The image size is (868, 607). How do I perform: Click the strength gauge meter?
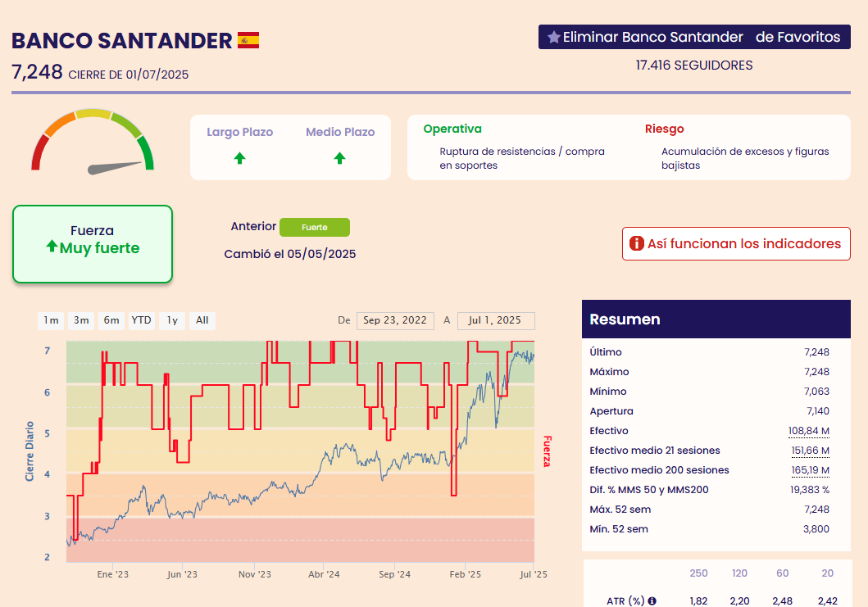[93, 141]
